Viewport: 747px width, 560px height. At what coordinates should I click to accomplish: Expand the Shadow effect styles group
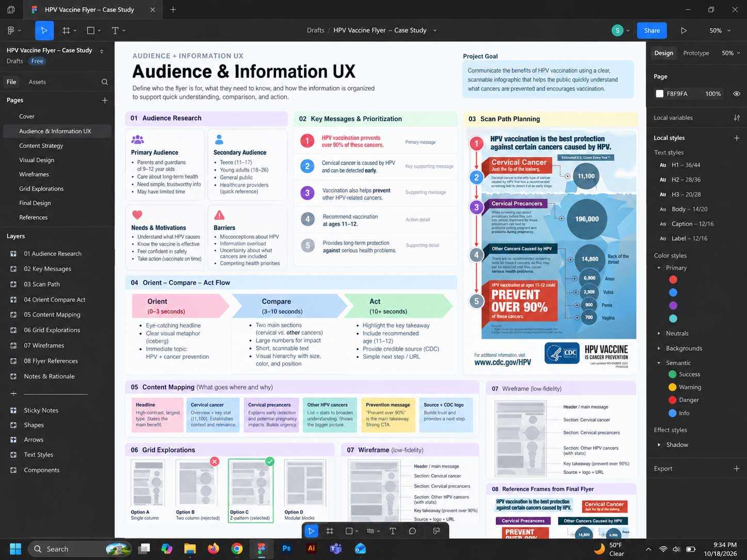[x=659, y=444]
